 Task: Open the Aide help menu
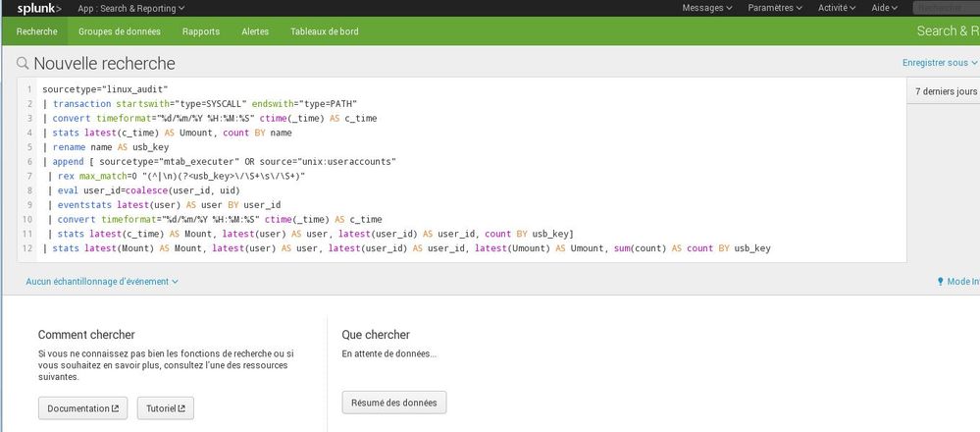tap(886, 8)
